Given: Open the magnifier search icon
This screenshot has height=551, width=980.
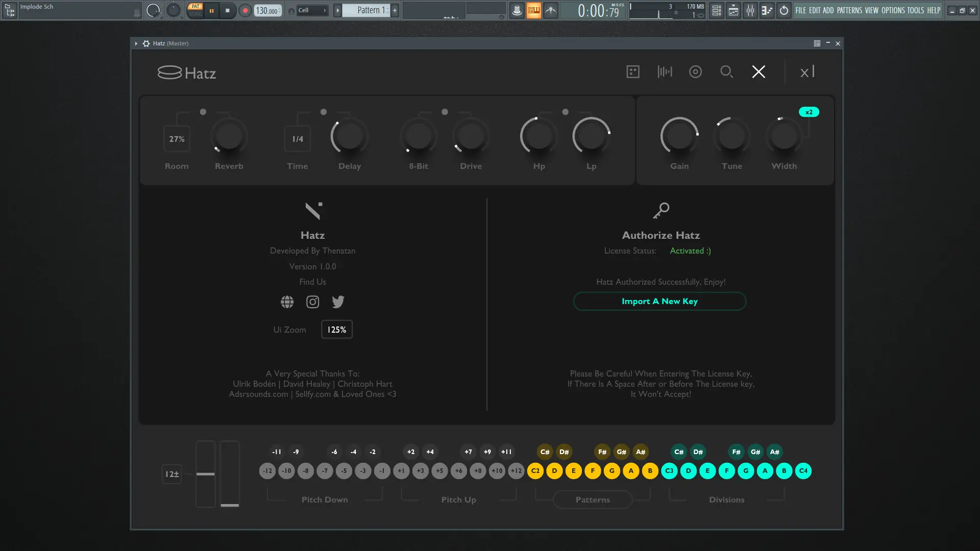Looking at the screenshot, I should click(x=726, y=72).
